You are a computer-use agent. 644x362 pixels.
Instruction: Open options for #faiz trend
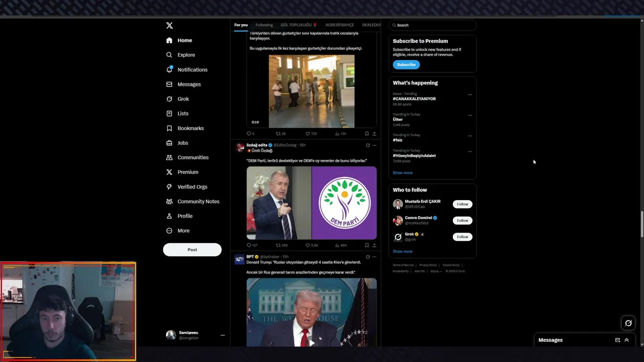coord(470,136)
